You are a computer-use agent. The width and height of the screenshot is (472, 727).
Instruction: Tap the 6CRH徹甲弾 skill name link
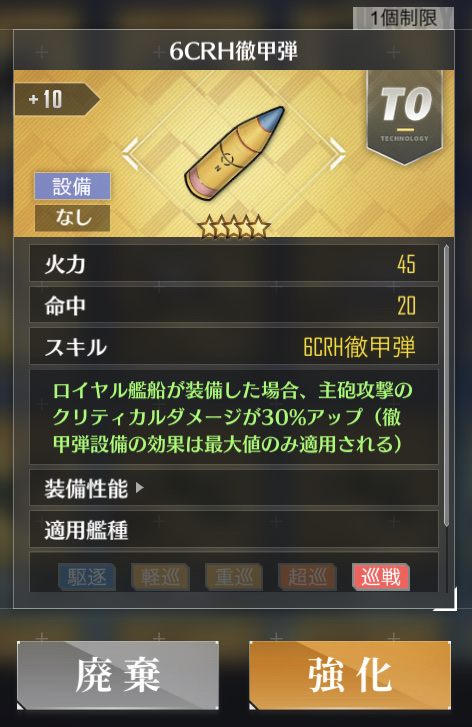(359, 347)
